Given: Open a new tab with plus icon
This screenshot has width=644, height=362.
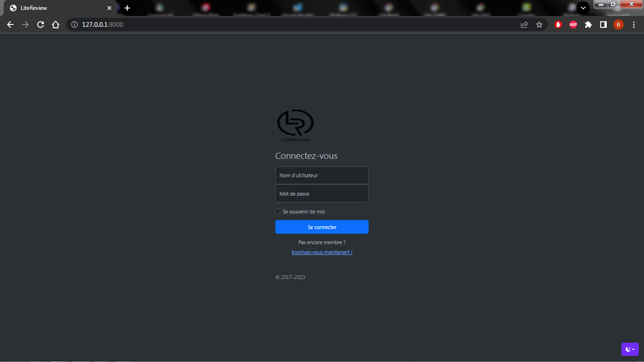Looking at the screenshot, I should [x=127, y=8].
